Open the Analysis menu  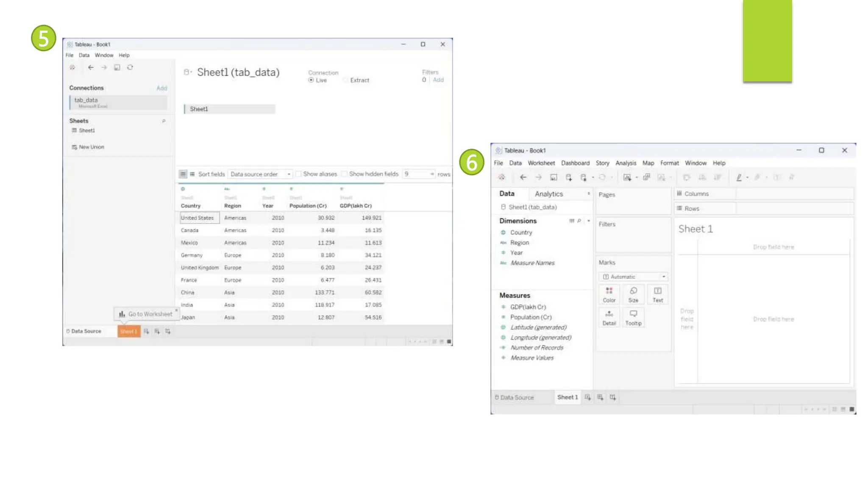(x=626, y=163)
